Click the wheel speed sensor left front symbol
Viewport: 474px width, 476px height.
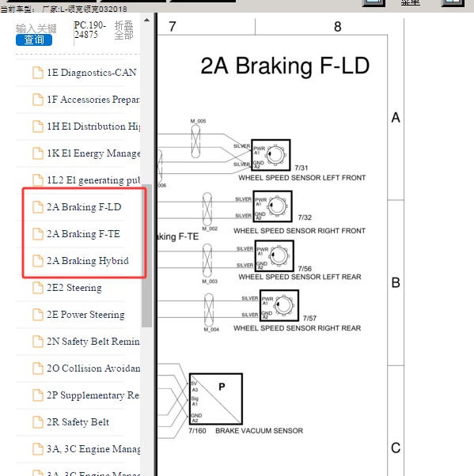[271, 155]
